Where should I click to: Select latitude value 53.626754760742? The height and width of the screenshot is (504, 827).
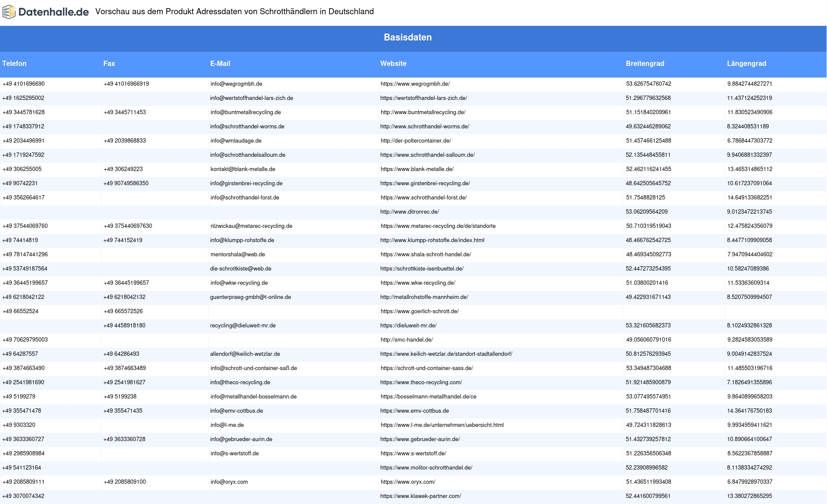[x=649, y=84]
